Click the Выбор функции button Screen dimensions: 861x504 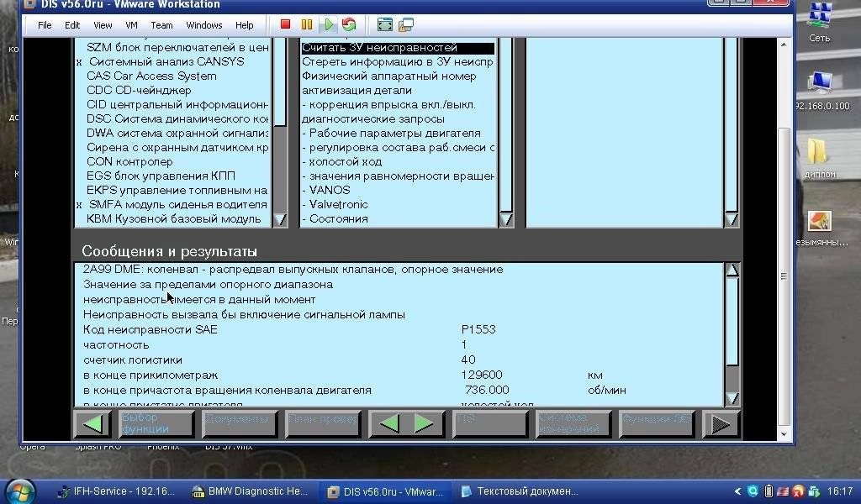click(x=156, y=424)
